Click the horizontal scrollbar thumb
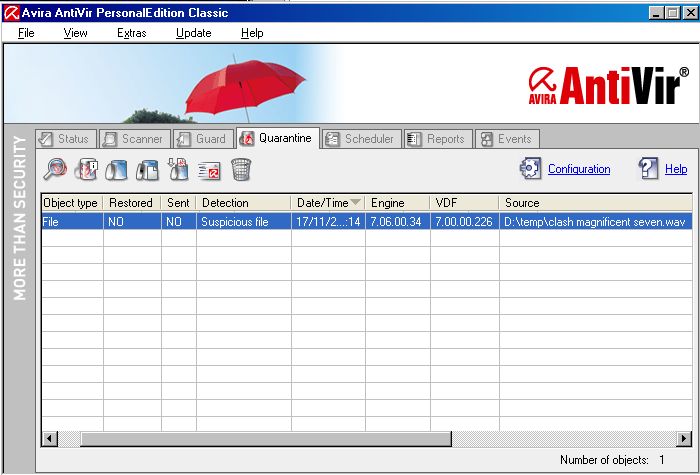Screen dimensions: 700x475 point(266,439)
